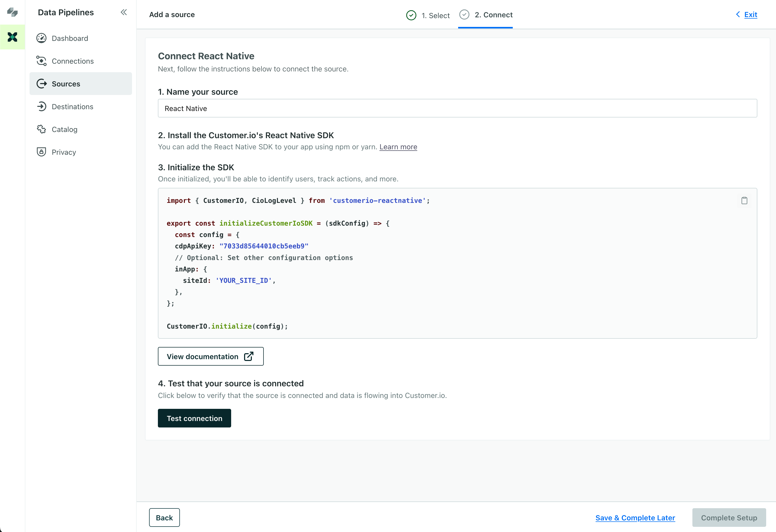Image resolution: width=776 pixels, height=532 pixels.
Task: Click the step 2 Connect checkmark
Action: coord(465,14)
